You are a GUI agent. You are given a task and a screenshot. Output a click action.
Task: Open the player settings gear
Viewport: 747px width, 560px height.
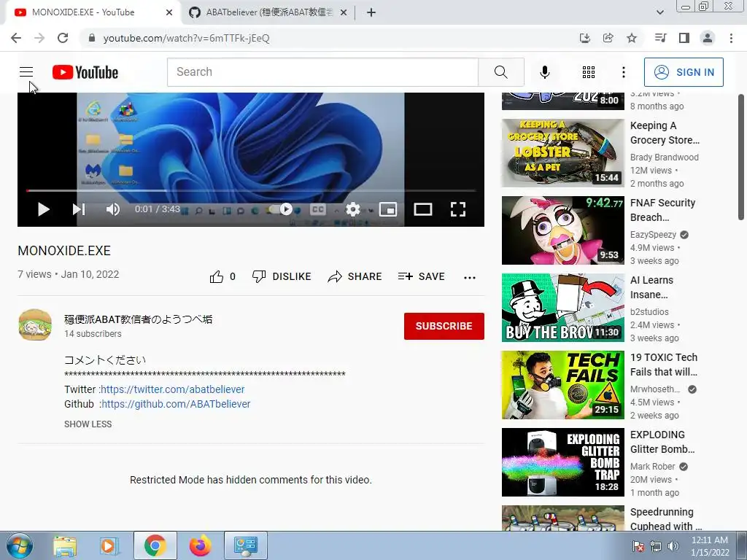352,209
